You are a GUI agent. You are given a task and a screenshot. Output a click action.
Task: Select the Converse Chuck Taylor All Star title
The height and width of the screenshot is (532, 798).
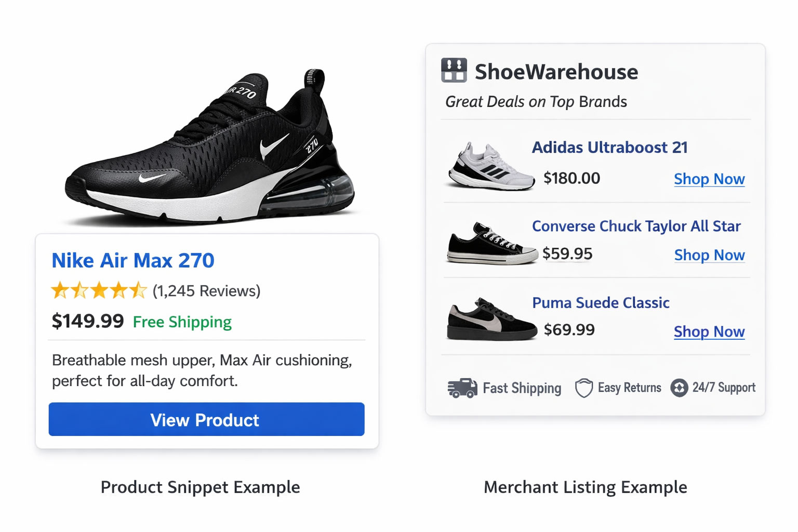click(x=636, y=227)
